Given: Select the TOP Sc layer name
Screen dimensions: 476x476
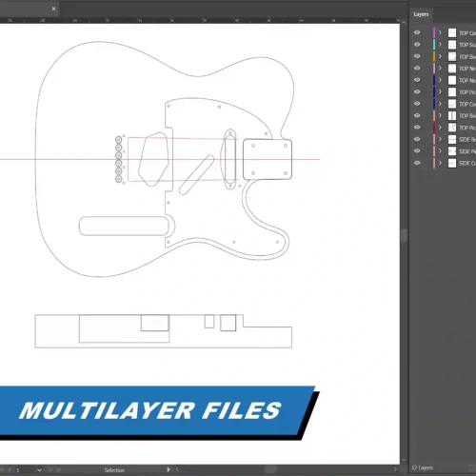Looking at the screenshot, I should click(x=467, y=45).
